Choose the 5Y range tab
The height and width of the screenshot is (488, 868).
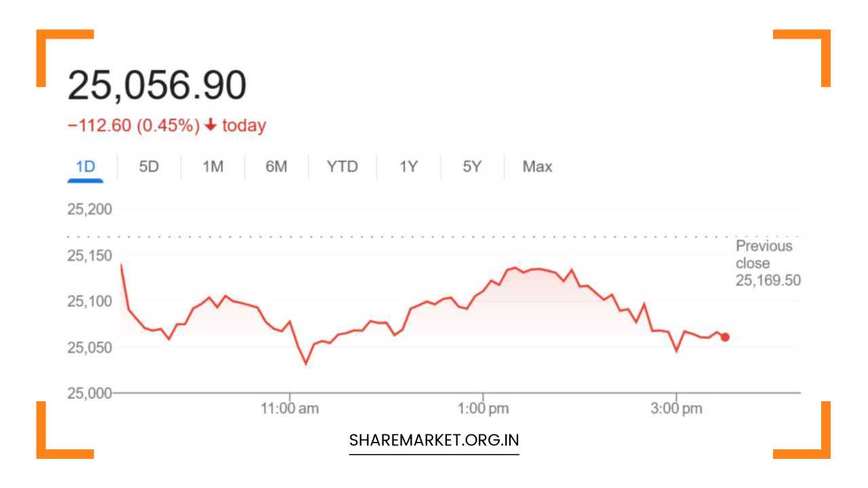point(472,167)
